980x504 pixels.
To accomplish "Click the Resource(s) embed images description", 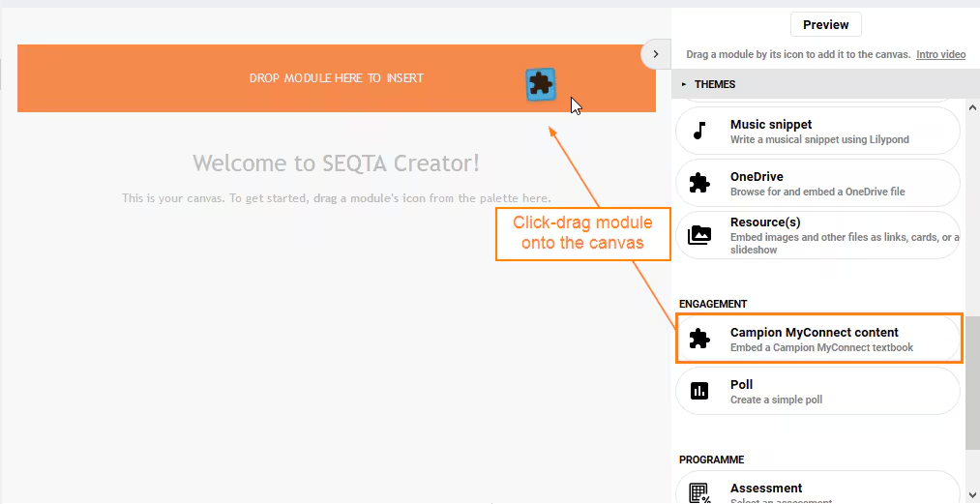I will click(845, 243).
